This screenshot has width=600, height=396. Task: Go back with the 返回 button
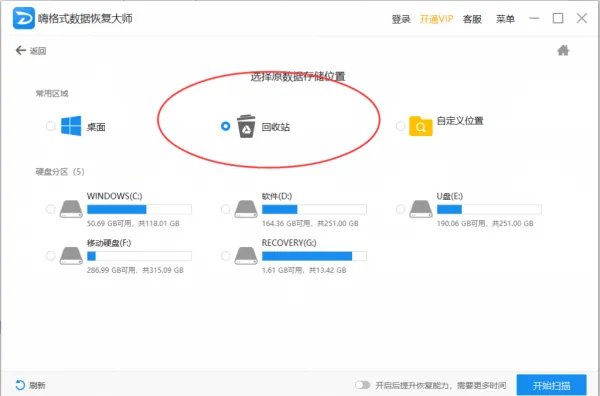point(31,51)
